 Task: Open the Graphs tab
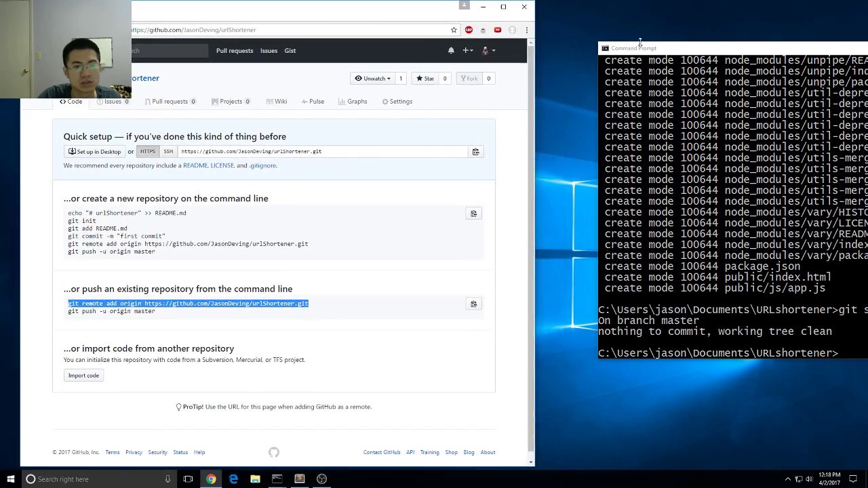[x=353, y=102]
